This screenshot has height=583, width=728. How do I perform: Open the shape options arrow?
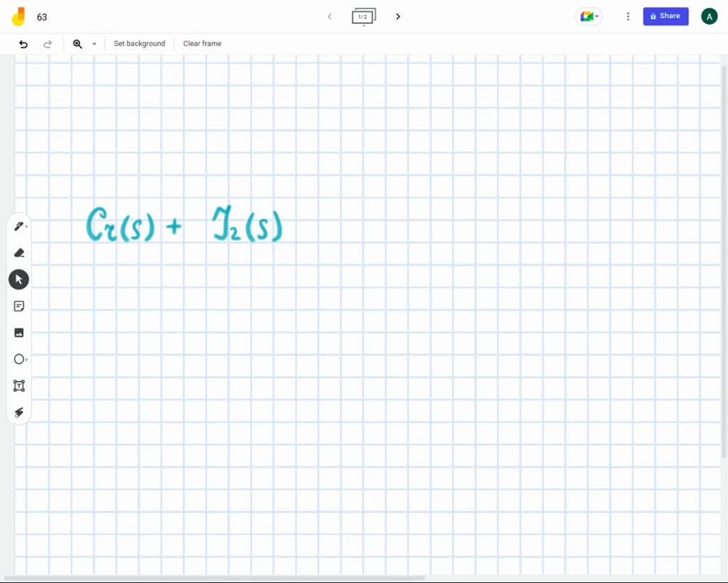pos(28,360)
